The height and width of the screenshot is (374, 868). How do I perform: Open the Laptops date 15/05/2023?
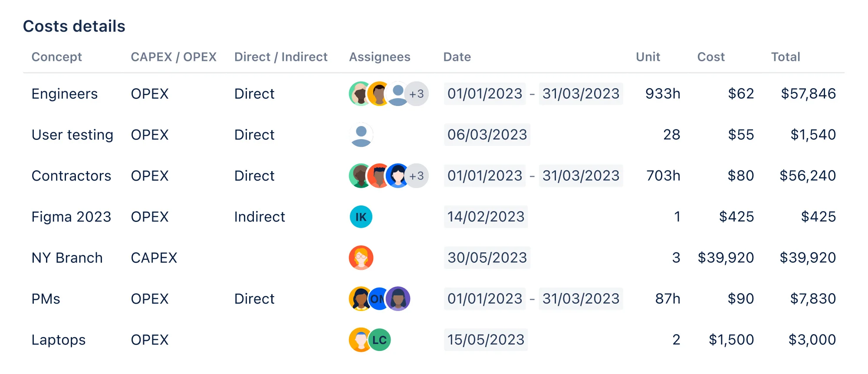(x=486, y=340)
